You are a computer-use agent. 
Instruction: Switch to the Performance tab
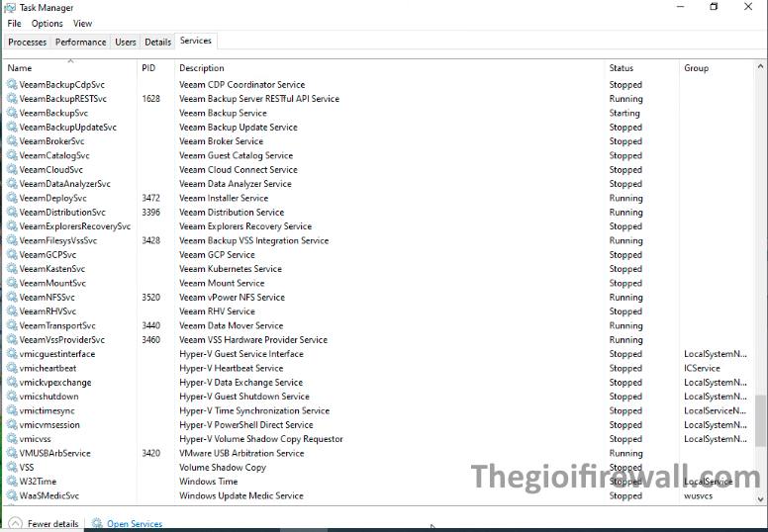[x=81, y=43]
